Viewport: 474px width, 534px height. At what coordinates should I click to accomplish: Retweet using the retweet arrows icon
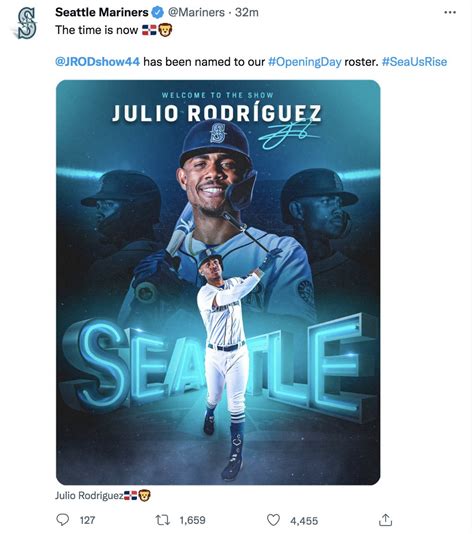point(162,520)
